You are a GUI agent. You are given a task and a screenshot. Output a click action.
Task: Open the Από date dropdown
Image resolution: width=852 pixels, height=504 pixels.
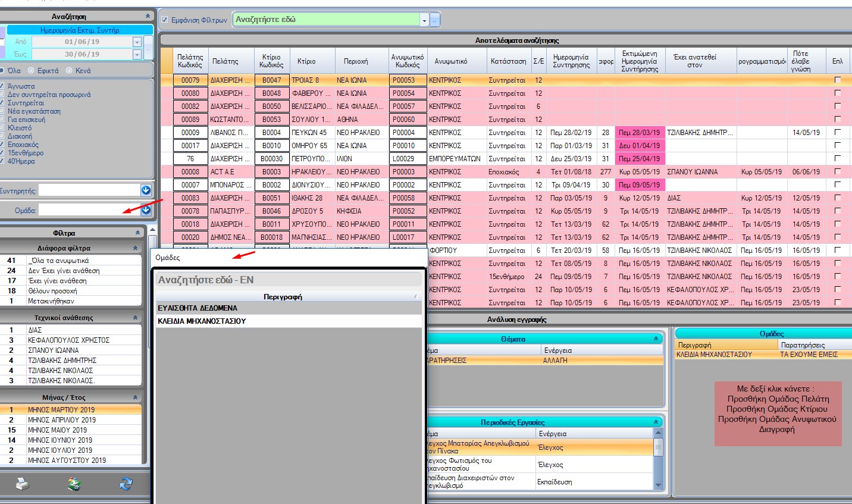point(137,42)
